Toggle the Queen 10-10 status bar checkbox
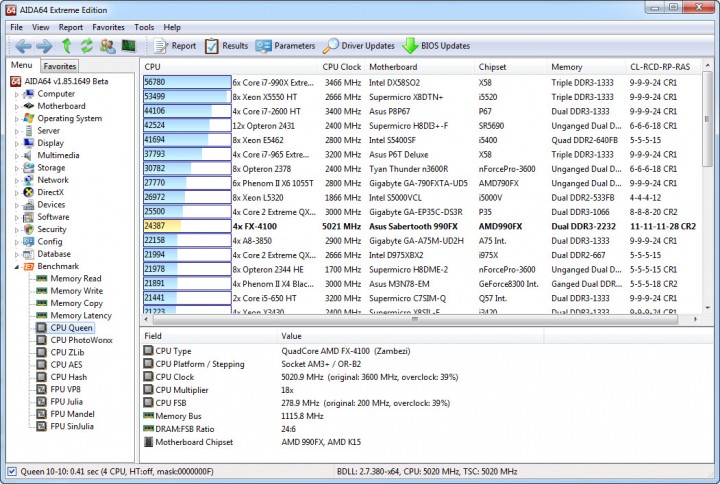 12,472
